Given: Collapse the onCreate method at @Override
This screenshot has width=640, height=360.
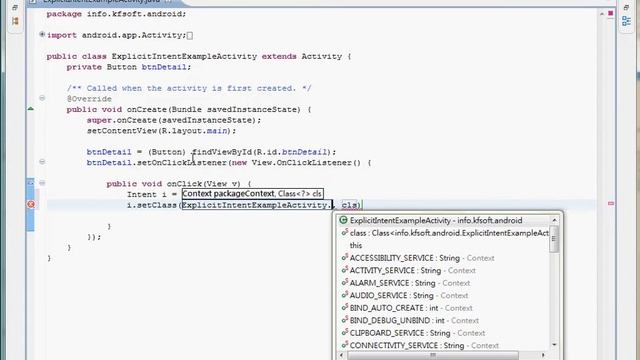Looking at the screenshot, I should pyautogui.click(x=42, y=98).
